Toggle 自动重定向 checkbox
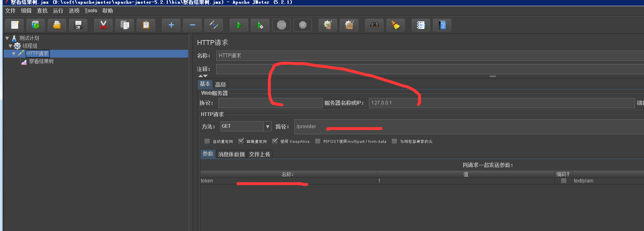The width and height of the screenshot is (644, 231). tap(207, 141)
